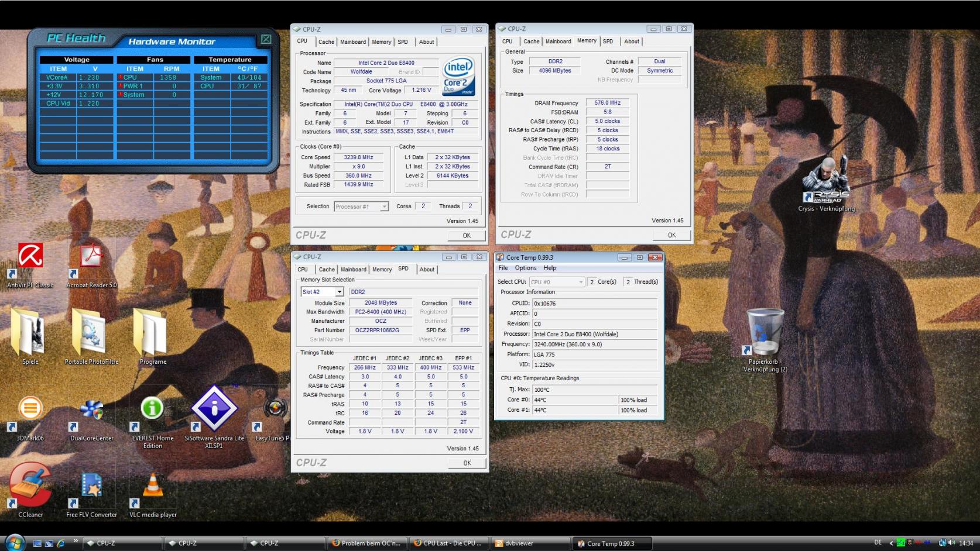Click FSB:DRAM 5:8 ratio value

[608, 112]
